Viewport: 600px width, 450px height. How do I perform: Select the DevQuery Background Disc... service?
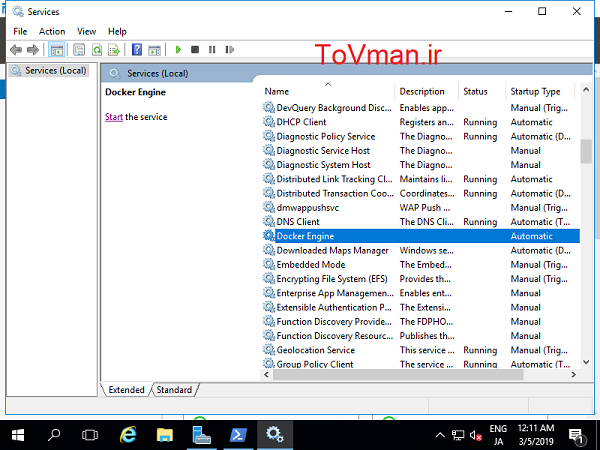point(334,108)
